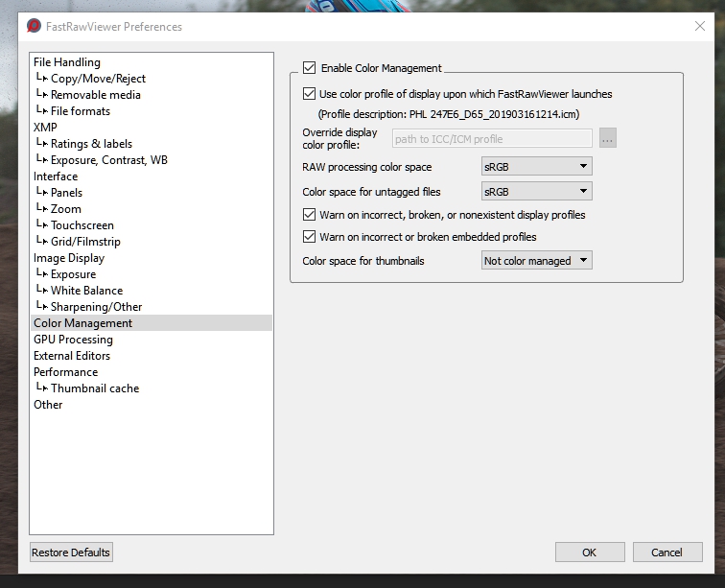The image size is (725, 588).
Task: Confirm preferences with OK
Action: tap(590, 553)
